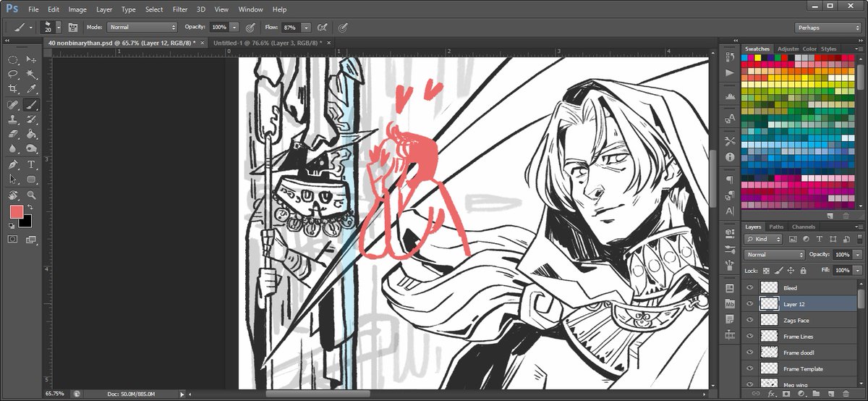The width and height of the screenshot is (868, 401).
Task: Select the Rotate View hand tool
Action: [x=13, y=195]
